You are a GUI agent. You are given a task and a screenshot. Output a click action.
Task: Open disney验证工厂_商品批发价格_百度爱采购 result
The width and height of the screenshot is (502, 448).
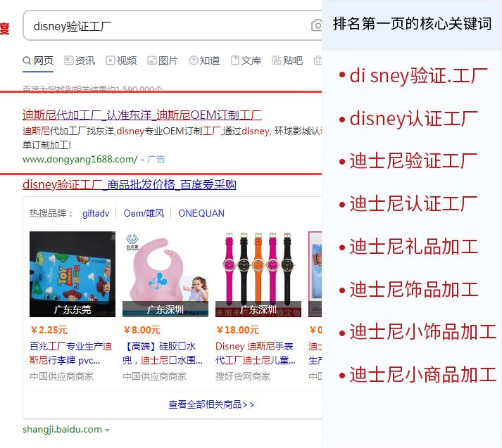point(130,184)
